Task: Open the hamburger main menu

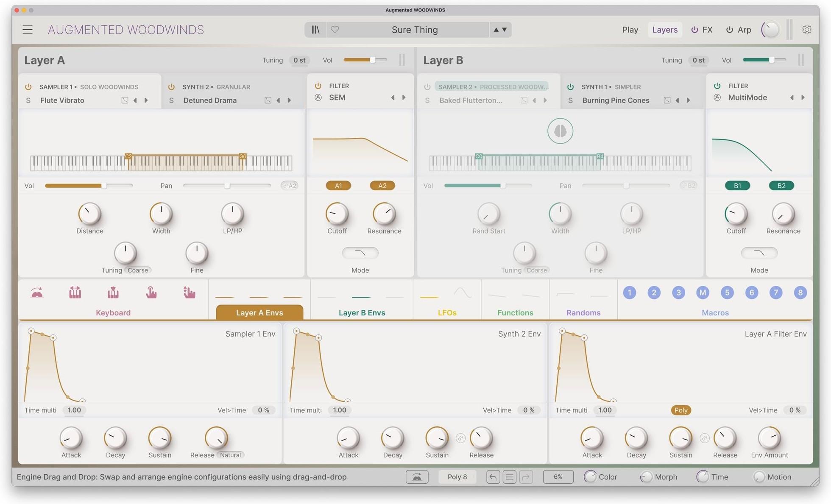Action: pyautogui.click(x=28, y=30)
